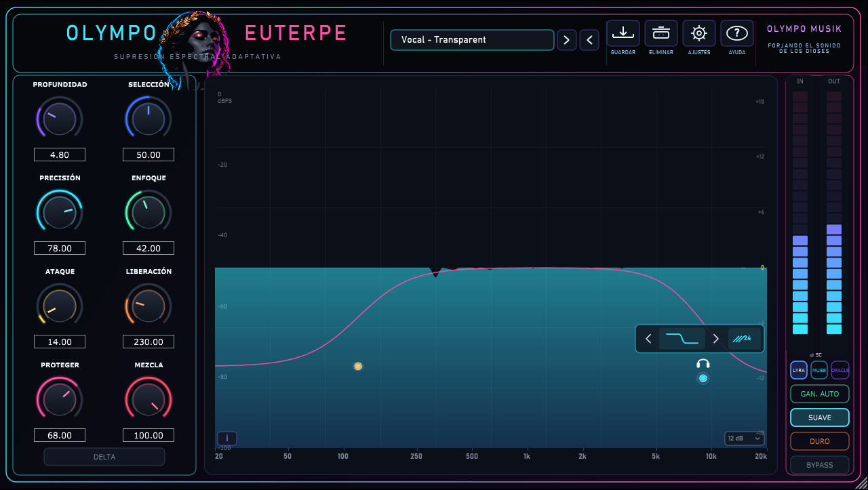The height and width of the screenshot is (490, 868).
Task: Click the Selección knob
Action: [149, 119]
